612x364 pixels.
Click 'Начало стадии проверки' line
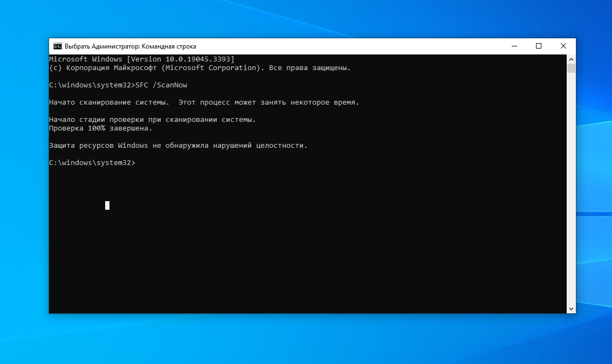click(152, 120)
